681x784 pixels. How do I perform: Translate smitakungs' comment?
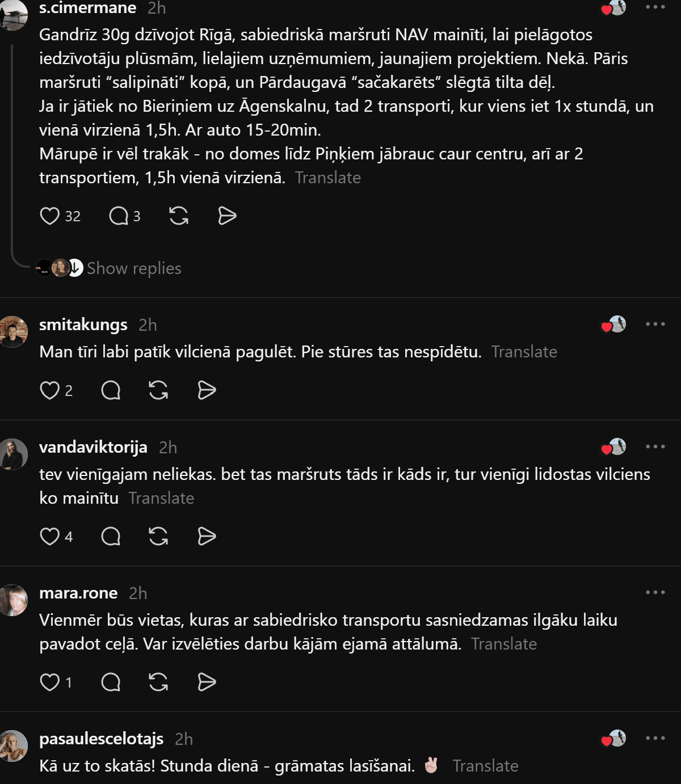pos(524,352)
